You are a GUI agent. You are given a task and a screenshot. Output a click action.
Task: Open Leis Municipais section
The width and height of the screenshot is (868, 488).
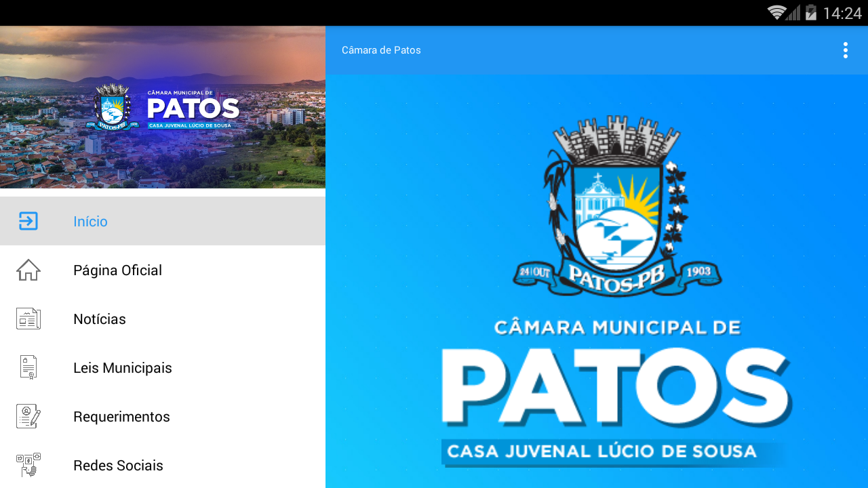[x=163, y=367]
